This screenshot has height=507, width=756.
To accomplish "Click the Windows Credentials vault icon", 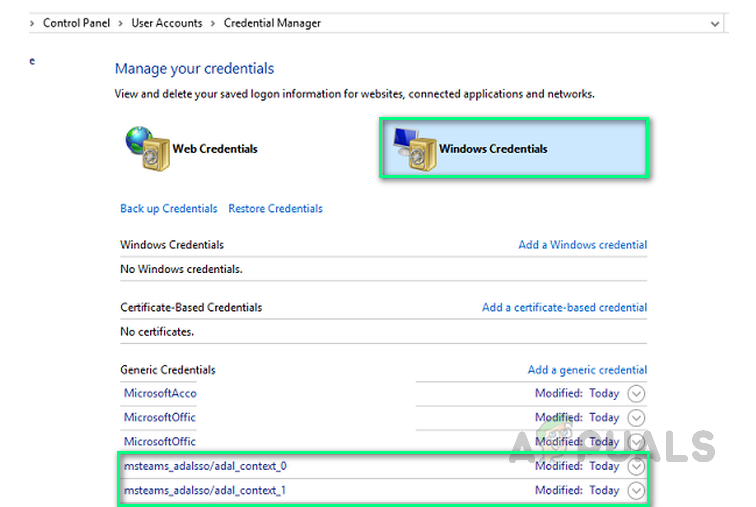I will point(412,148).
